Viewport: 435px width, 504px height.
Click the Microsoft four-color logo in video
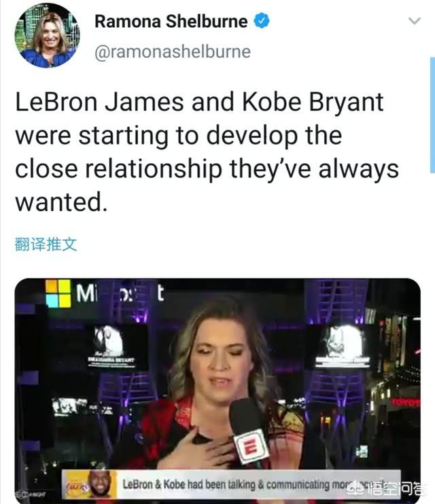click(58, 293)
